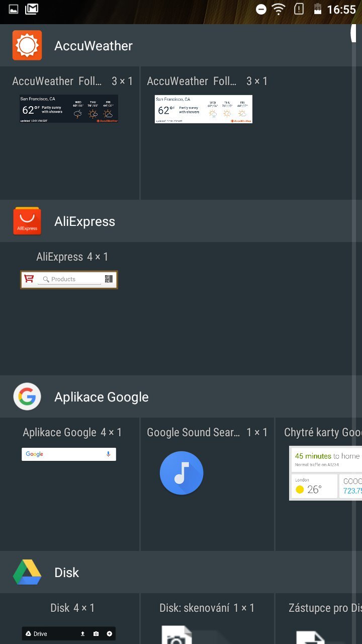Tap the scrollbar handle on the right edge
The image size is (362, 644).
(x=355, y=32)
